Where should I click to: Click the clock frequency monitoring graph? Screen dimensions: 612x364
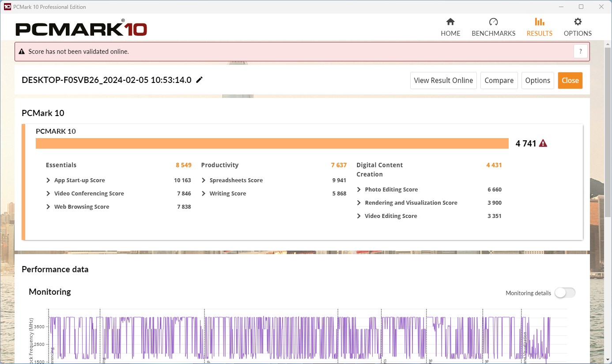(x=300, y=338)
